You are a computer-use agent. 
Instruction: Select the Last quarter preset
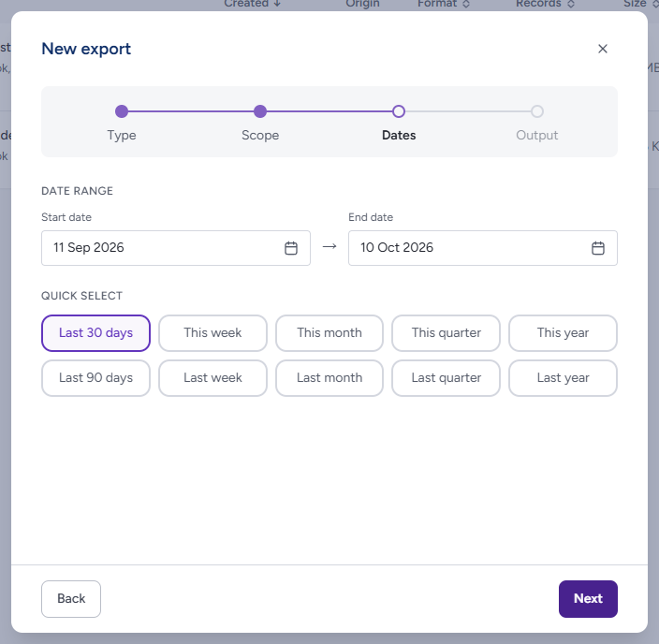446,378
